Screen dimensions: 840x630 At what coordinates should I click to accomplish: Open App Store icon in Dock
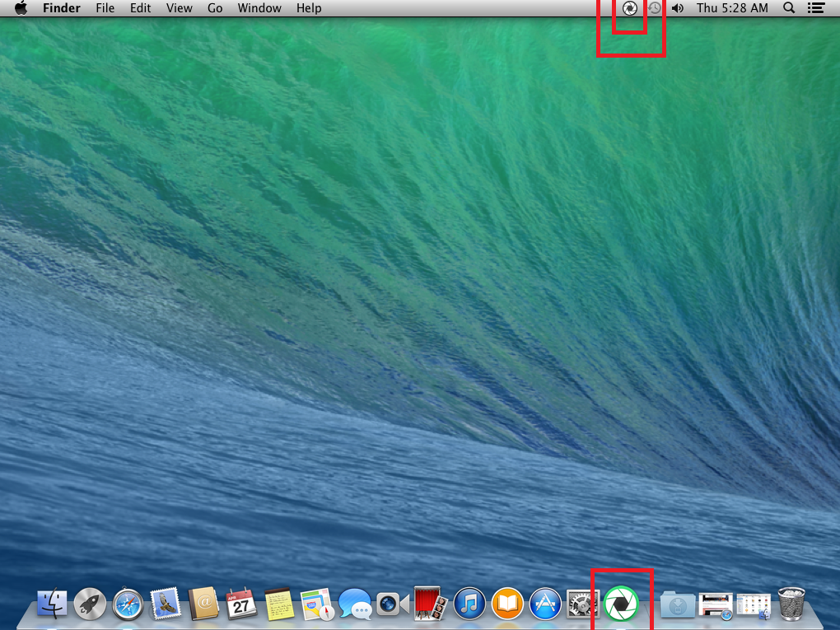[545, 604]
